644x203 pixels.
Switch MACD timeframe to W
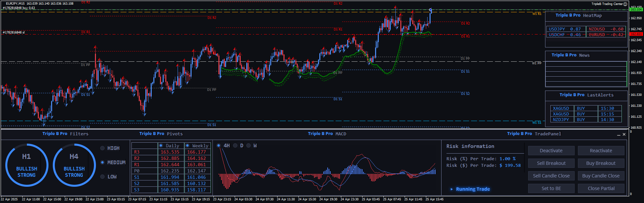click(x=249, y=146)
